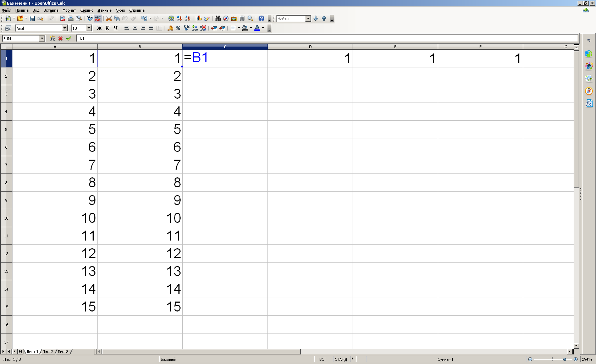Align cell text left
Screen dimensions: 596x364
pos(127,28)
